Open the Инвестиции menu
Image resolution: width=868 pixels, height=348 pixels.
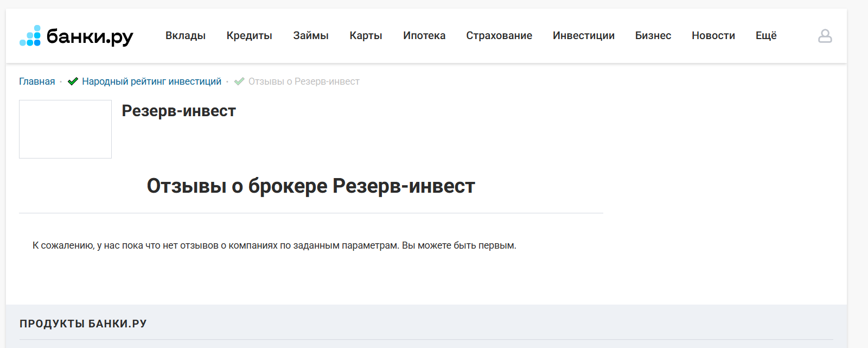[584, 36]
